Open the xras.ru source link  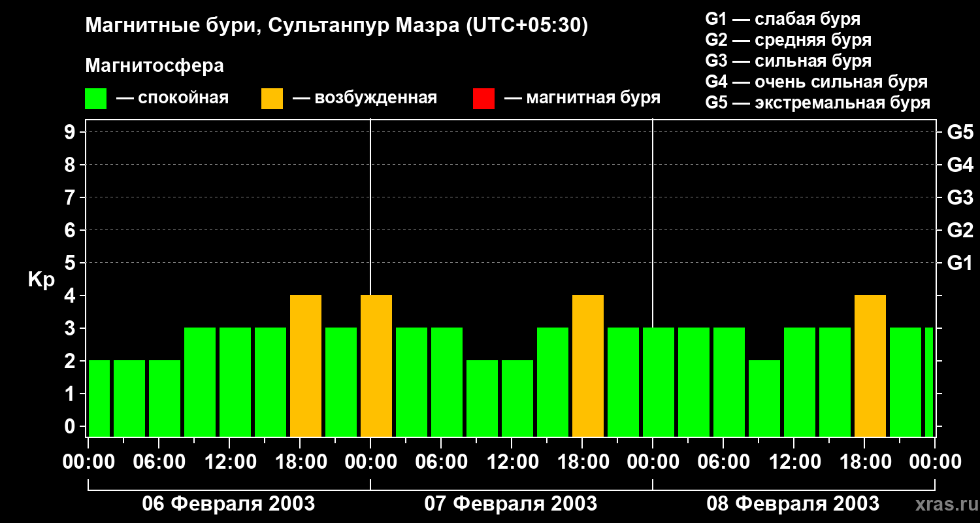tap(947, 505)
